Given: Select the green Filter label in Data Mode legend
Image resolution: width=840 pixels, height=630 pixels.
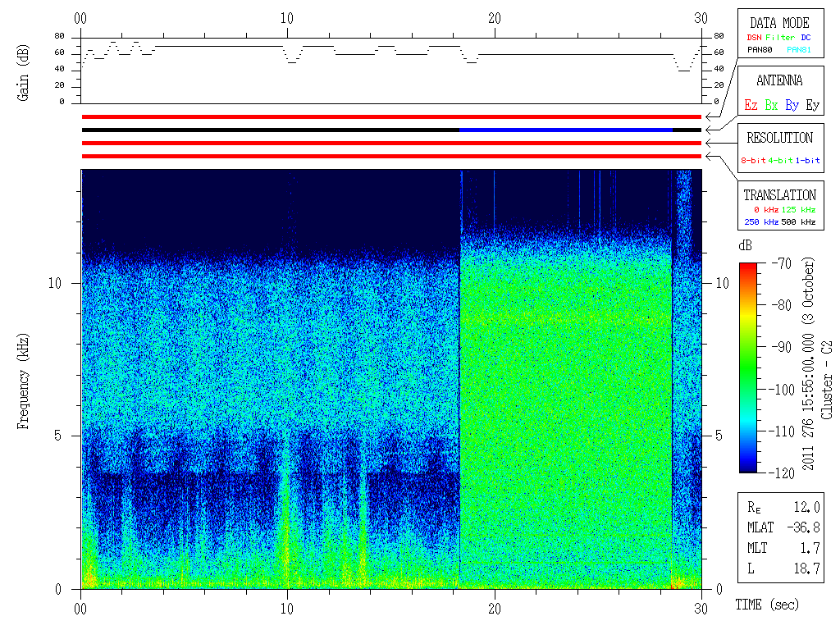Looking at the screenshot, I should tap(780, 38).
